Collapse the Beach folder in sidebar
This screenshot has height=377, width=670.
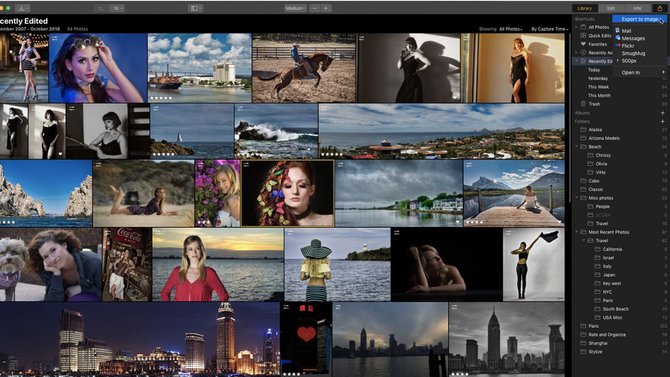click(576, 147)
